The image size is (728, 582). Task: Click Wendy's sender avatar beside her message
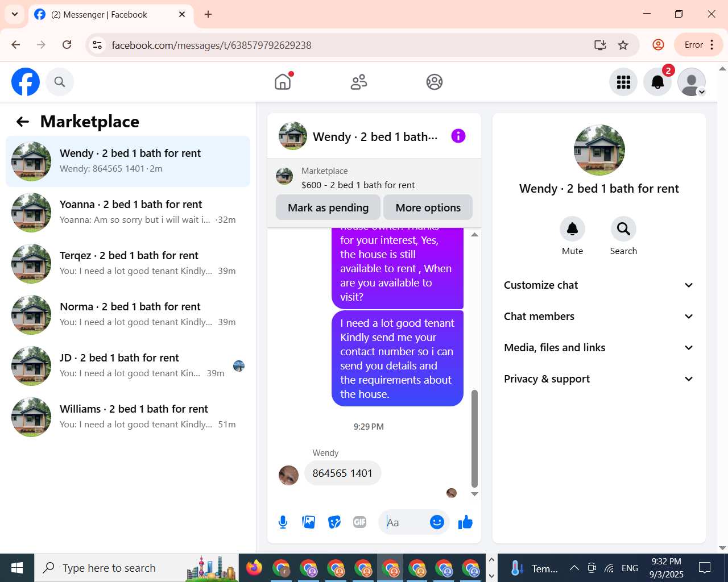tap(288, 475)
